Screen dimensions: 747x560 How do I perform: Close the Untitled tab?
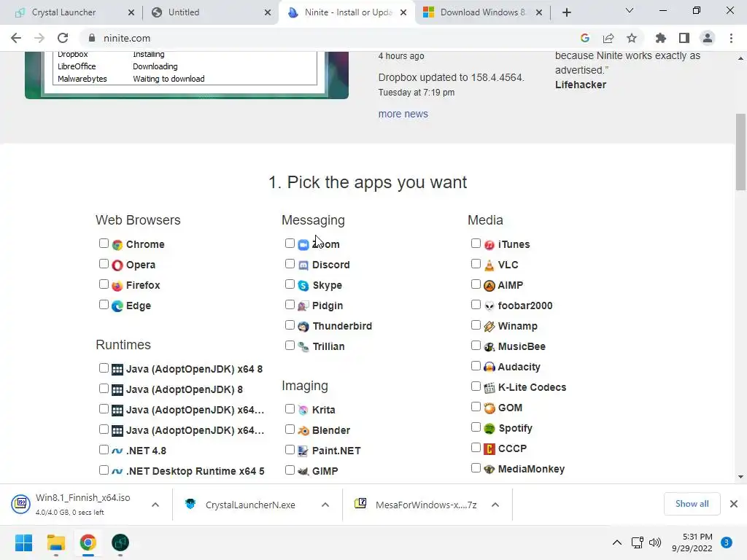(x=268, y=12)
